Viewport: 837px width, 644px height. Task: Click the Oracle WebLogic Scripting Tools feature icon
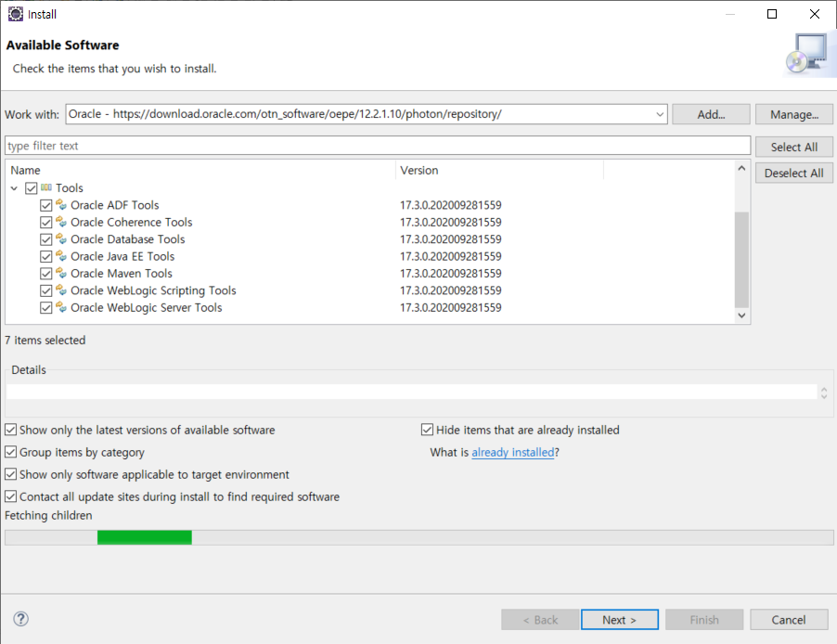pos(61,290)
